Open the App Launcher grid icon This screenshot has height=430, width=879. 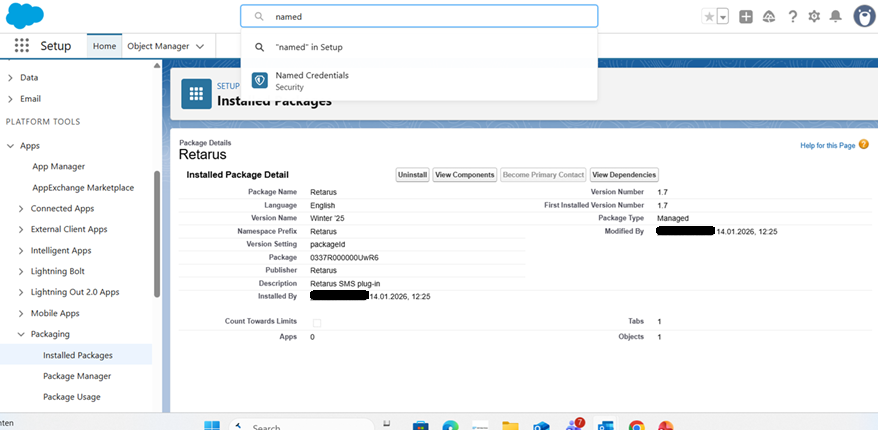(22, 46)
